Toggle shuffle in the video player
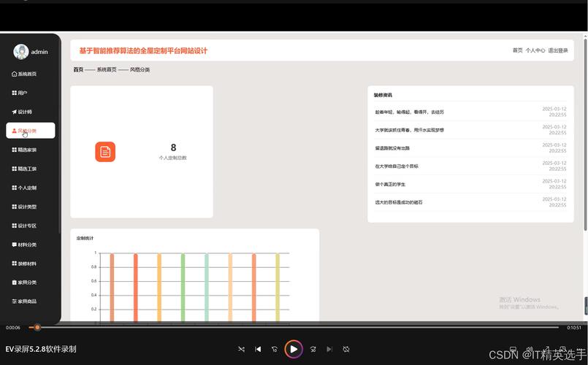Image resolution: width=588 pixels, height=365 pixels. coord(241,349)
